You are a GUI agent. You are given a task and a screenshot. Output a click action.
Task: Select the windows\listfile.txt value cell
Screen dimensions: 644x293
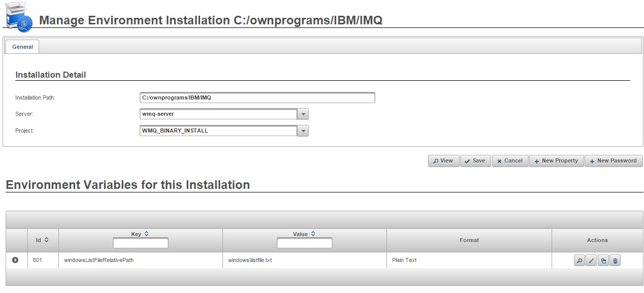[x=305, y=260]
